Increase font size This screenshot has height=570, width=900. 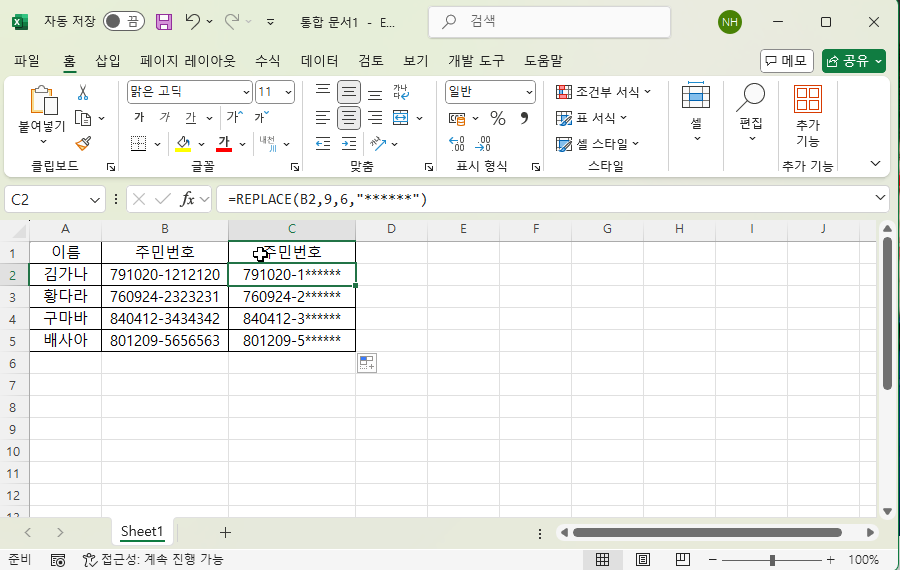(x=234, y=117)
